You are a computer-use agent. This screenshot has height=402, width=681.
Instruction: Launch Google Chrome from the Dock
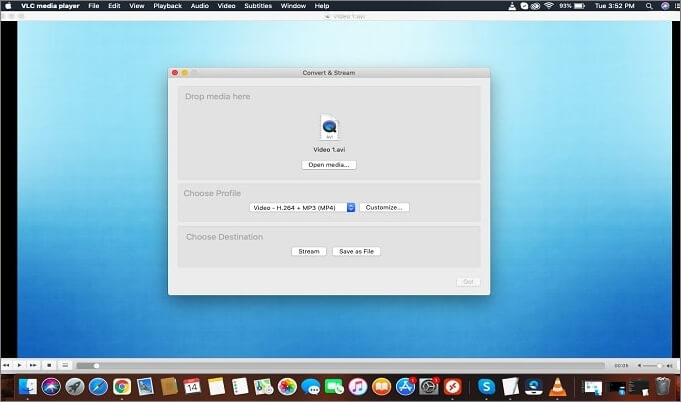(x=122, y=386)
